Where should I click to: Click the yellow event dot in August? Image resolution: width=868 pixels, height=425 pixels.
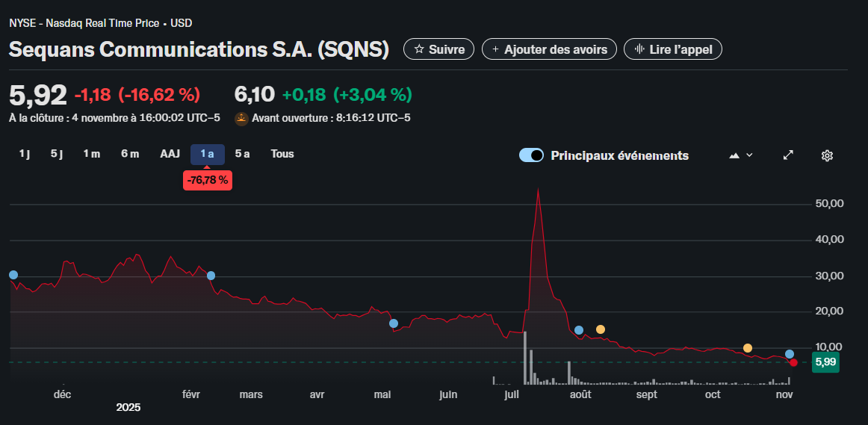(600, 329)
